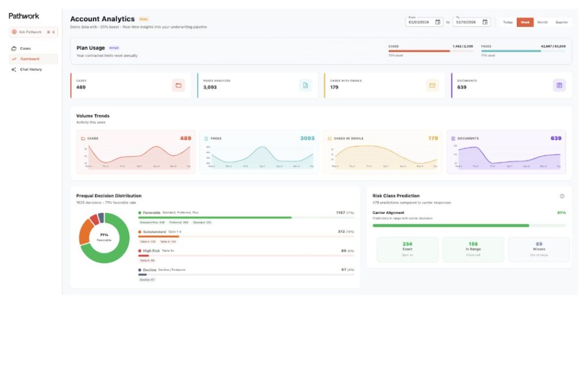Click the Misses tile showing 89
The width and height of the screenshot is (588, 366).
coord(539,249)
